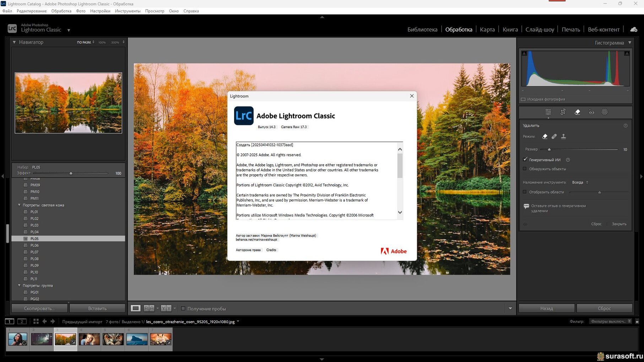Select reference view R|A button

point(149,308)
